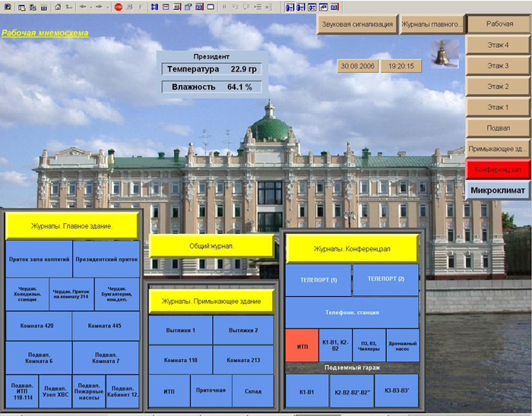Image resolution: width=532 pixels, height=416 pixels.
Task: Open the Комната 420 tile
Action: pos(39,326)
